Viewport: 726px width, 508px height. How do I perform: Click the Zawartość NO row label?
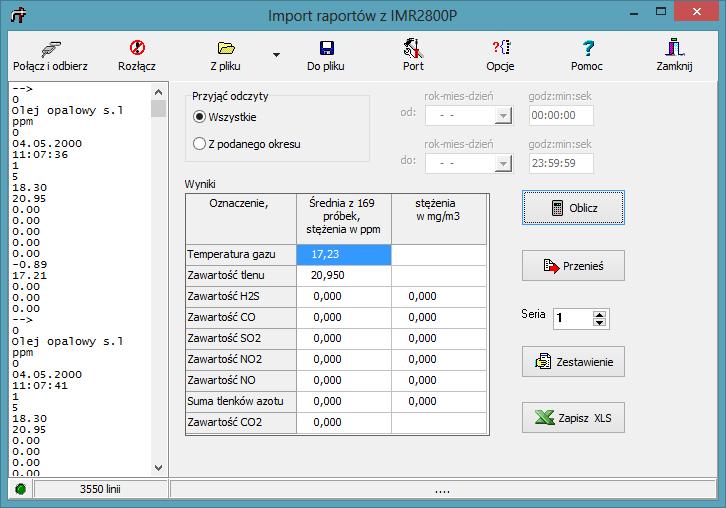click(241, 380)
